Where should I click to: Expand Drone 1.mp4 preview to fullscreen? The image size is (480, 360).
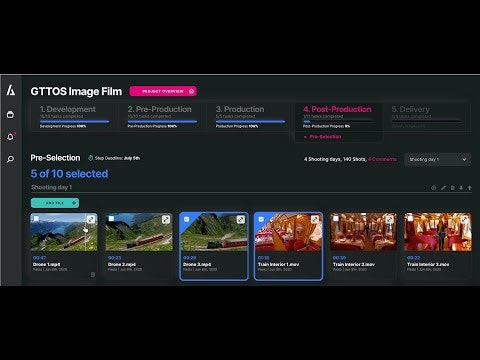[91, 219]
